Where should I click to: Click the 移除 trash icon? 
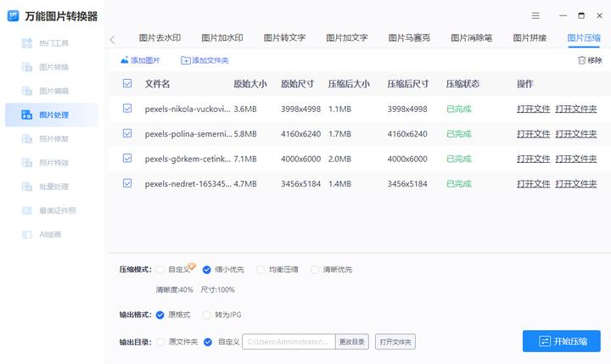tap(581, 60)
